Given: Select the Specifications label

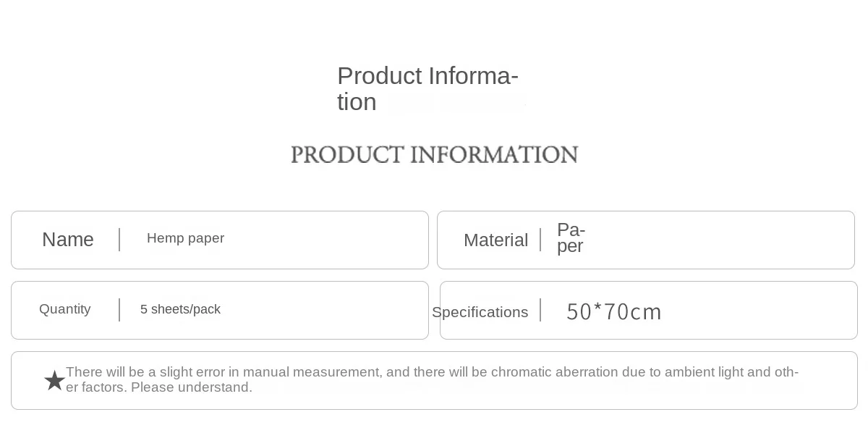Looking at the screenshot, I should [x=480, y=312].
